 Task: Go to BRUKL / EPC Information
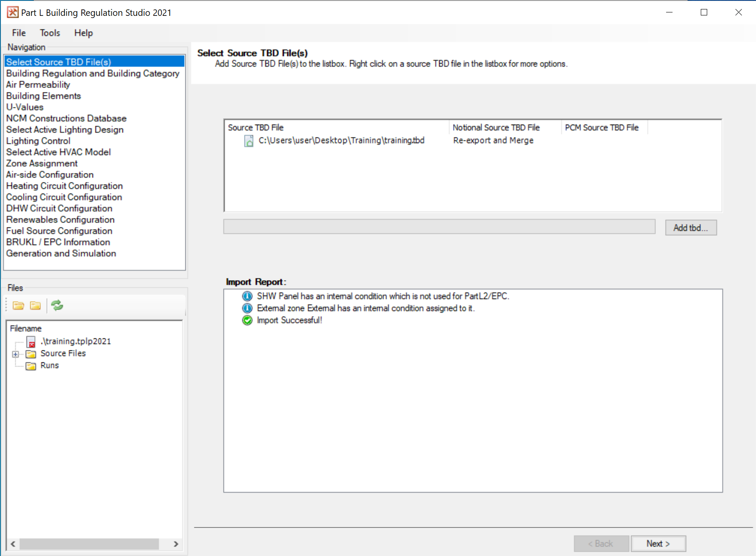click(58, 242)
